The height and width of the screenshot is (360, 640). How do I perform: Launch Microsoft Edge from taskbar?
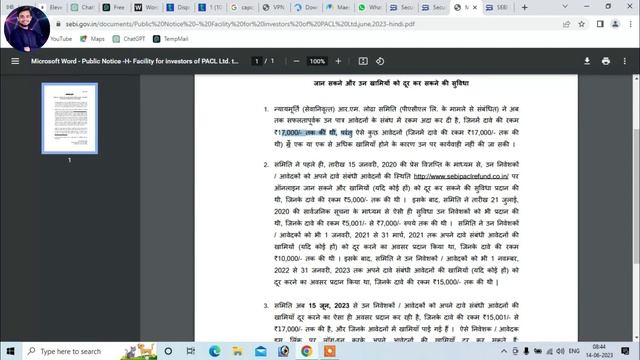pyautogui.click(x=215, y=351)
